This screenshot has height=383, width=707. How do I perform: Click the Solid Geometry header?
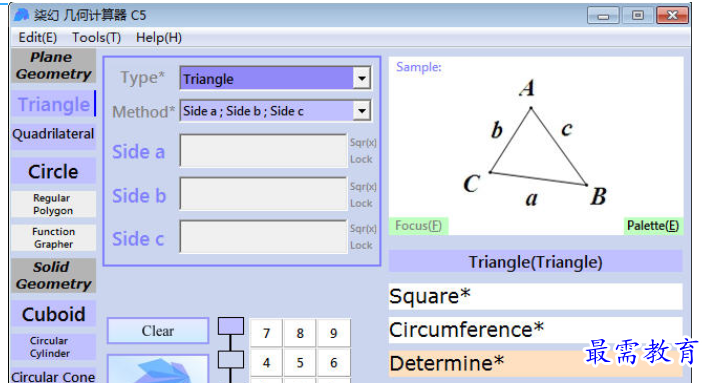[x=54, y=275]
